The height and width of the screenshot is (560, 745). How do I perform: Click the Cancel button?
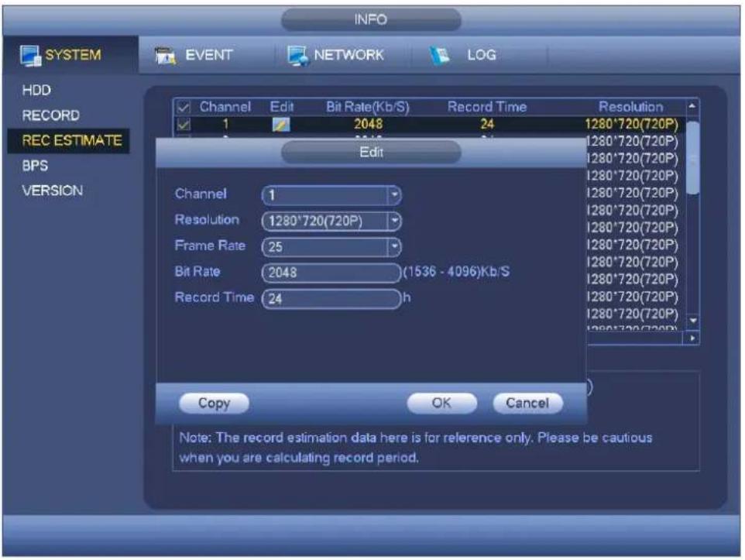tap(527, 403)
